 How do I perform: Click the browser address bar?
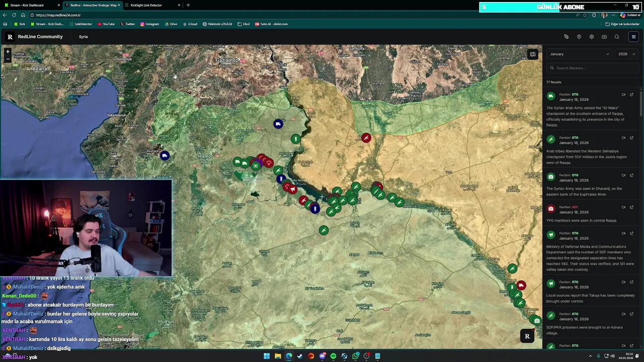(x=302, y=15)
